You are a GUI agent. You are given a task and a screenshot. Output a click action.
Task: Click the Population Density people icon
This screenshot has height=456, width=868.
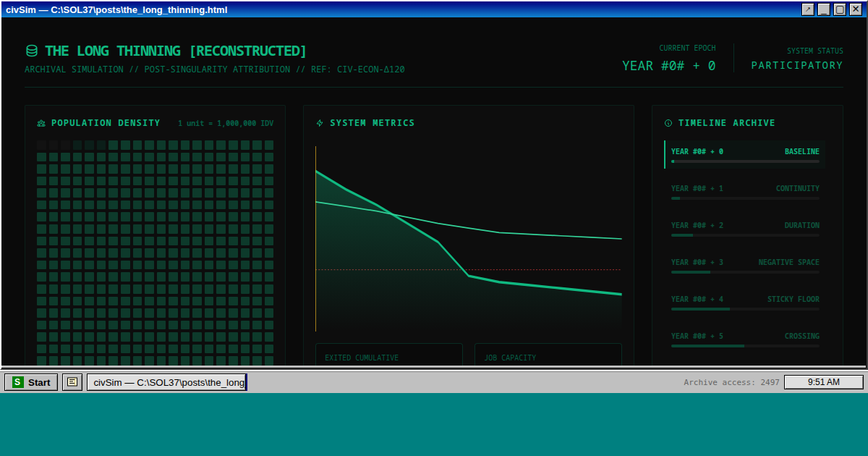41,124
